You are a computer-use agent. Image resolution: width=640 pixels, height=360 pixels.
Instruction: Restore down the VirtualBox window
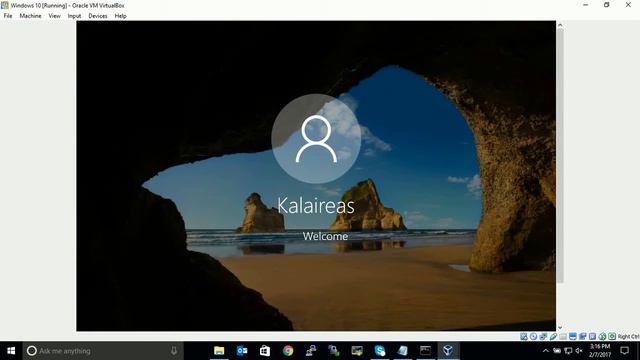607,5
